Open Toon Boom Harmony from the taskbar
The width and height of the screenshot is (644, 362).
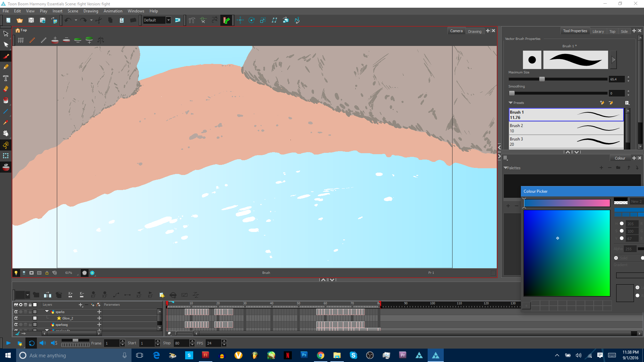point(436,355)
